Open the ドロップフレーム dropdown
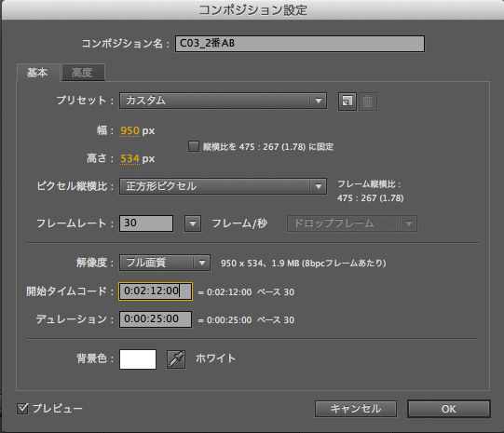This screenshot has width=504, height=433. click(352, 223)
